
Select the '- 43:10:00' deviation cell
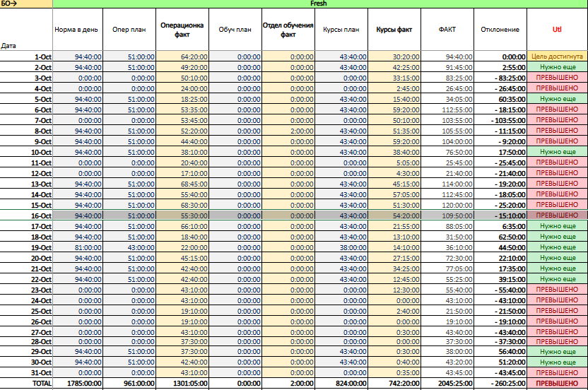click(x=500, y=300)
